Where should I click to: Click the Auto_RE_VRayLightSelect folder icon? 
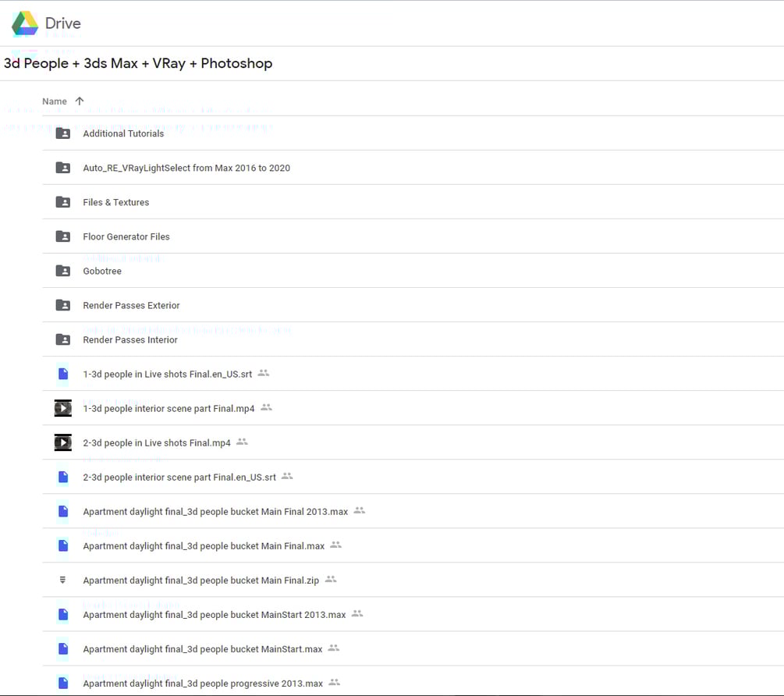tap(63, 168)
